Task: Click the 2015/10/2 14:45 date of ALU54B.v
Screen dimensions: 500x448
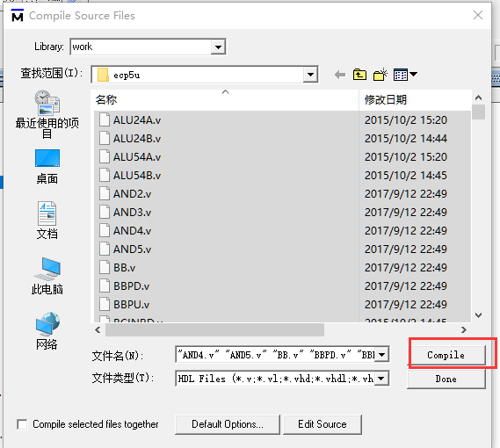Action: pyautogui.click(x=406, y=176)
